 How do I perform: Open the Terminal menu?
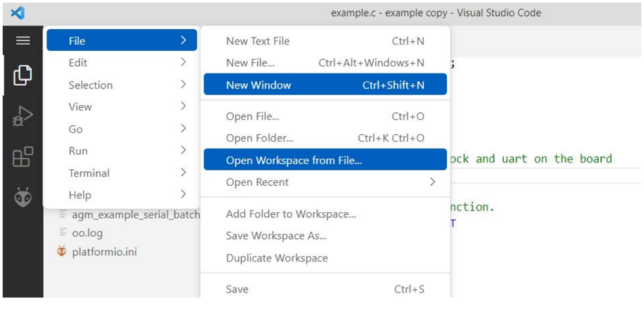click(x=121, y=172)
